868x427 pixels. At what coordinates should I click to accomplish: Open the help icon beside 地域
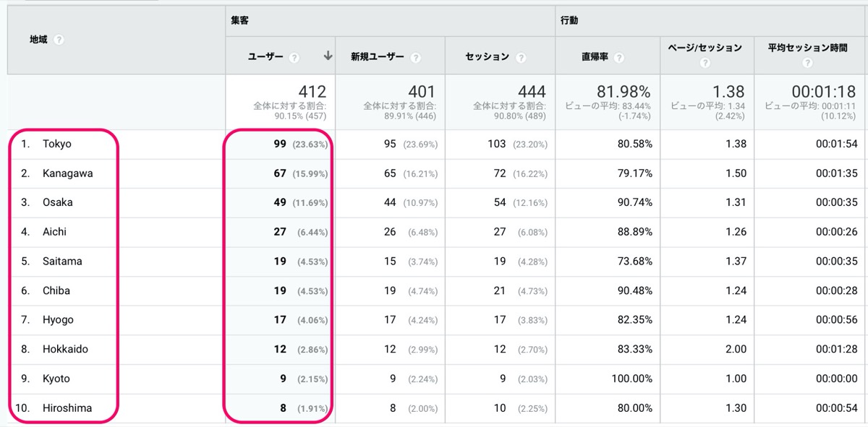(x=59, y=40)
